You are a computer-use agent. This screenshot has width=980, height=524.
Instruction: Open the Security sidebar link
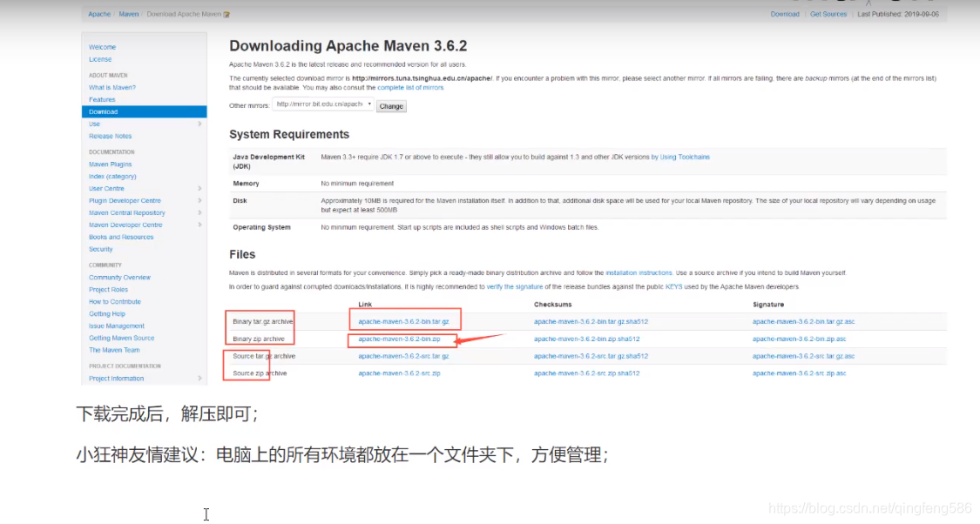[x=101, y=249]
